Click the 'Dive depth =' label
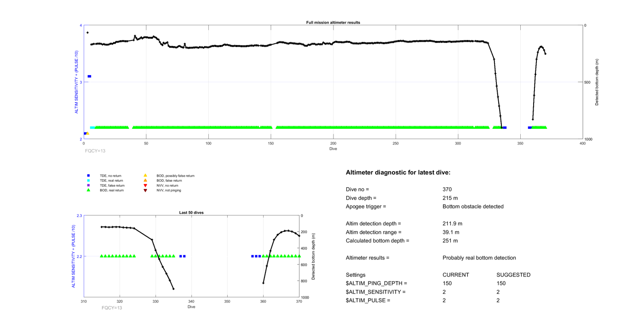Viewport: 644px width, 334px height. click(x=361, y=198)
